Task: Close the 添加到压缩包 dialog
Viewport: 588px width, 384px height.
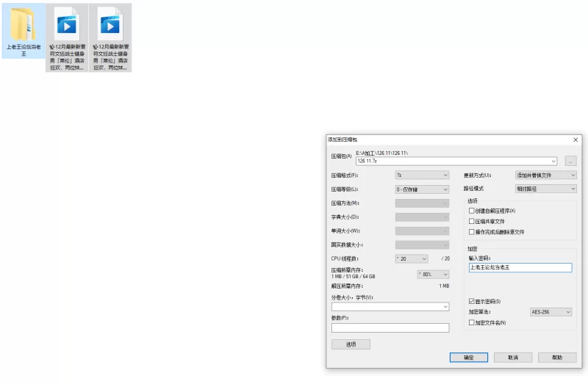Action: (576, 140)
